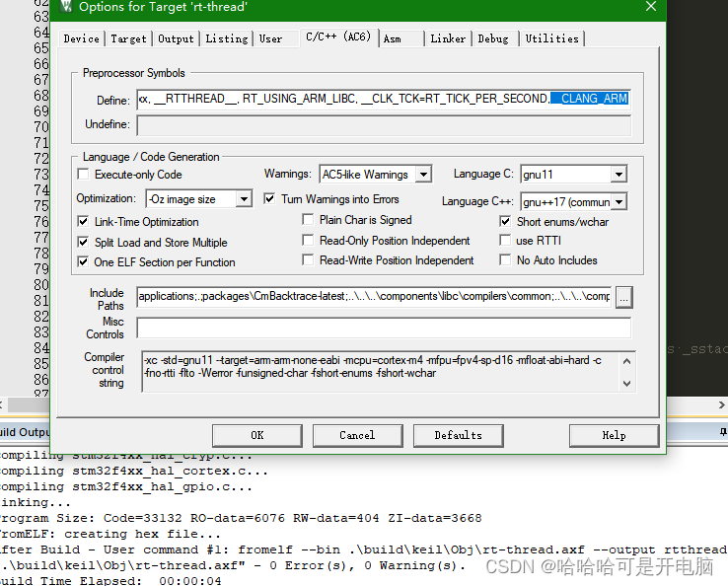Screen dimensions: 728x586
Task: Open the Device tab
Action: [x=82, y=38]
